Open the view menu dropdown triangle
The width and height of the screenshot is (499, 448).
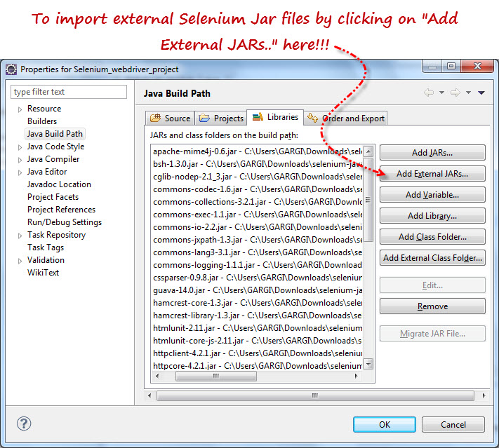tap(481, 93)
